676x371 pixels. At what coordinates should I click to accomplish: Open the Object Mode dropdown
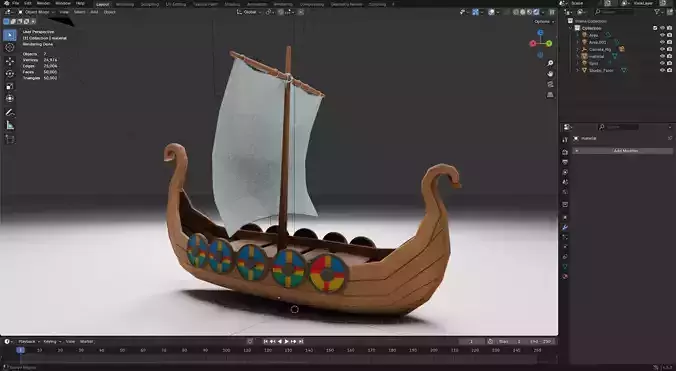click(x=36, y=12)
